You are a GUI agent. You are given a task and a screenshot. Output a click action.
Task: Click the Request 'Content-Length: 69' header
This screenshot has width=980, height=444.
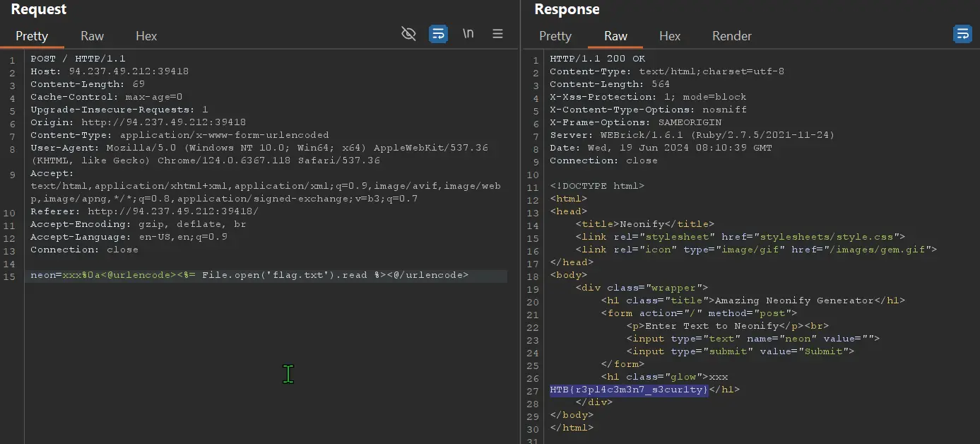[88, 84]
